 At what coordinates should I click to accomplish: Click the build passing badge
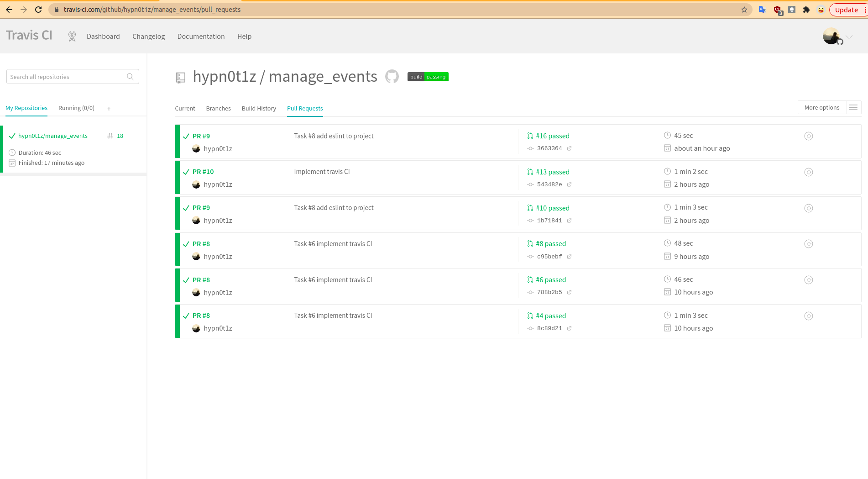pos(427,77)
